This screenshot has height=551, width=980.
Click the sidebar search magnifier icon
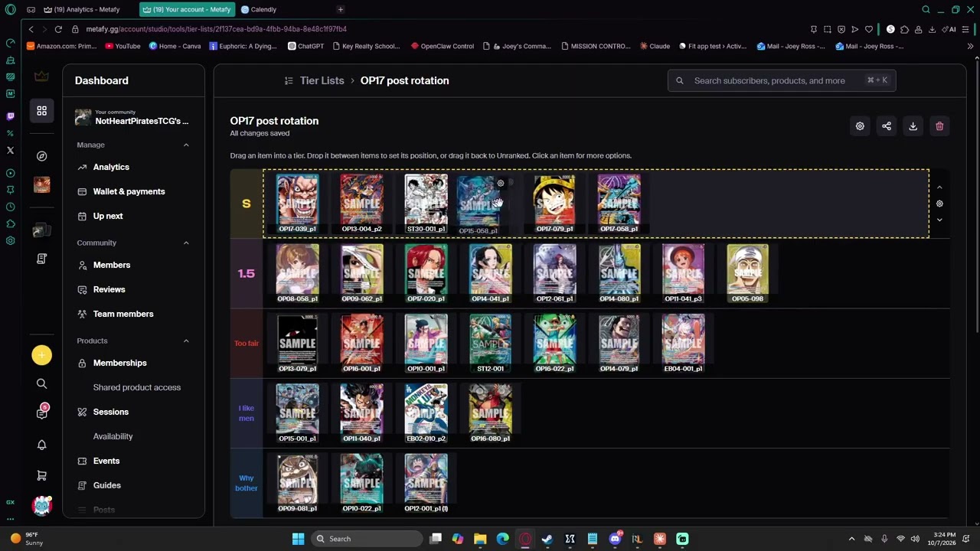41,383
